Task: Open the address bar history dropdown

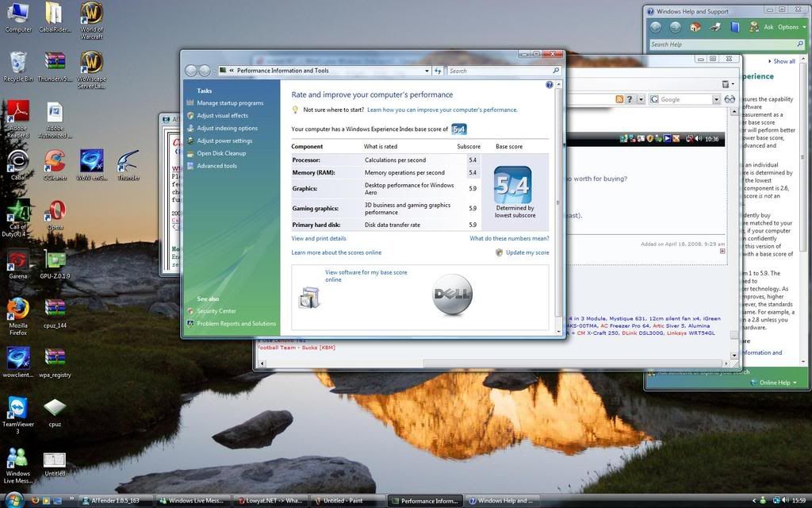Action: (x=427, y=71)
